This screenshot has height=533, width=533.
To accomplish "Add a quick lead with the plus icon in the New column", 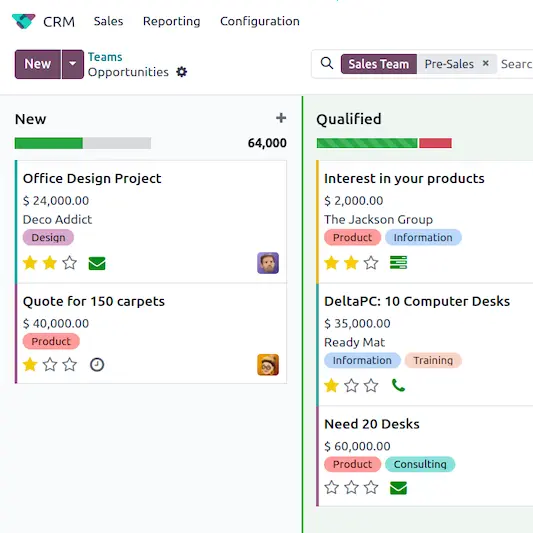I will click(x=281, y=118).
